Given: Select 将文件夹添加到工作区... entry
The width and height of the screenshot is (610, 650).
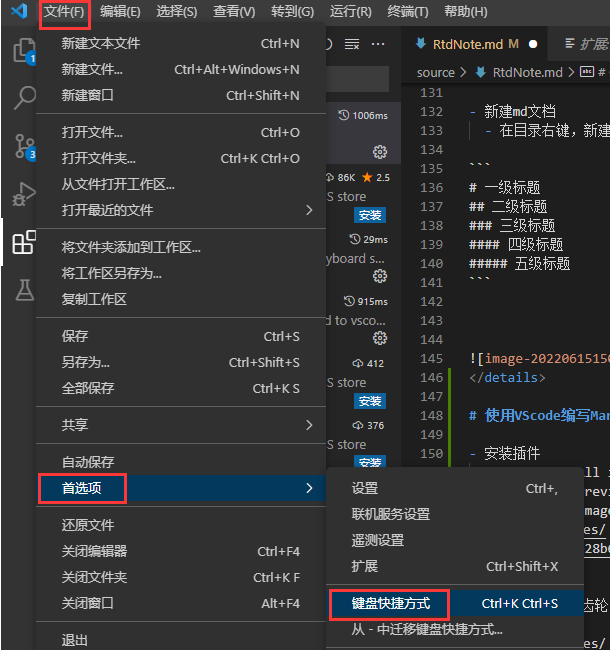Looking at the screenshot, I should coord(181,247).
